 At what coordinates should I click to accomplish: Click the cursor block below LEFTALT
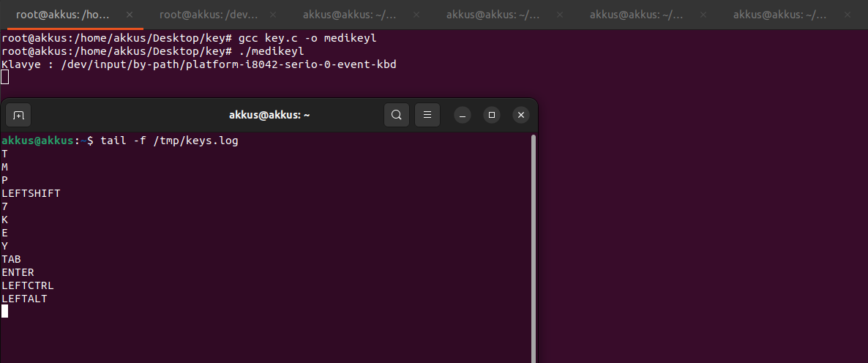(x=5, y=311)
